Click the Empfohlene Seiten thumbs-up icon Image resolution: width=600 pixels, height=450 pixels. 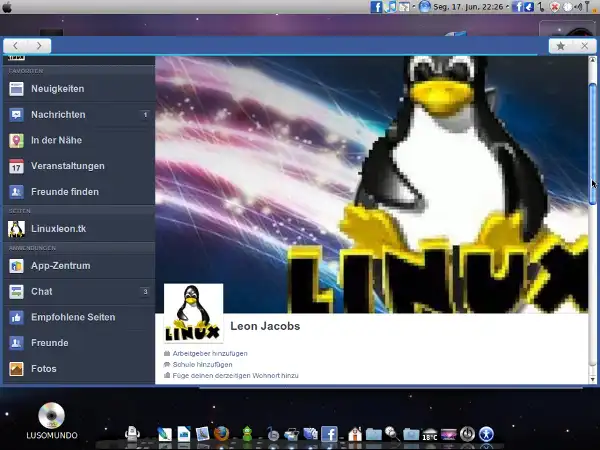16,317
